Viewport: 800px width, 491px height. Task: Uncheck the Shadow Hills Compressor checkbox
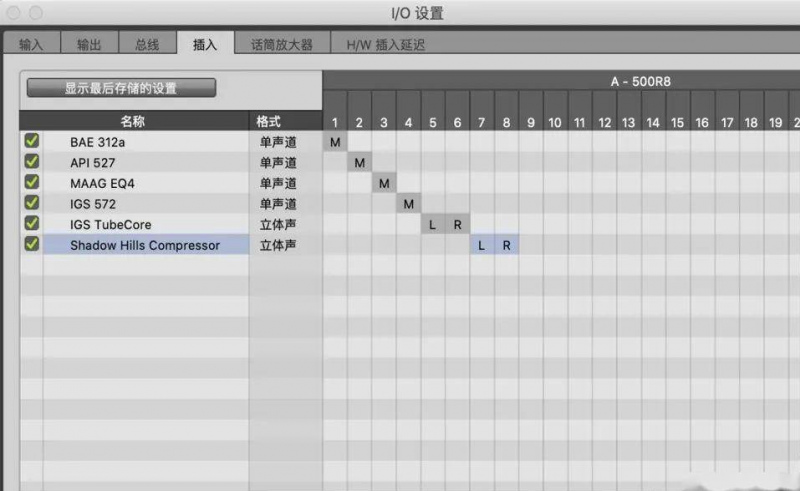click(x=31, y=244)
